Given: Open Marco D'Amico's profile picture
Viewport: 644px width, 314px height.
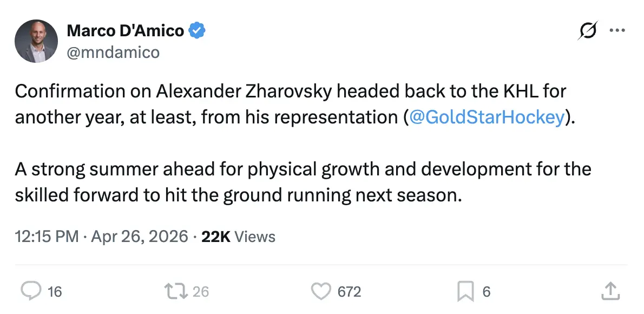Looking at the screenshot, I should tap(36, 41).
